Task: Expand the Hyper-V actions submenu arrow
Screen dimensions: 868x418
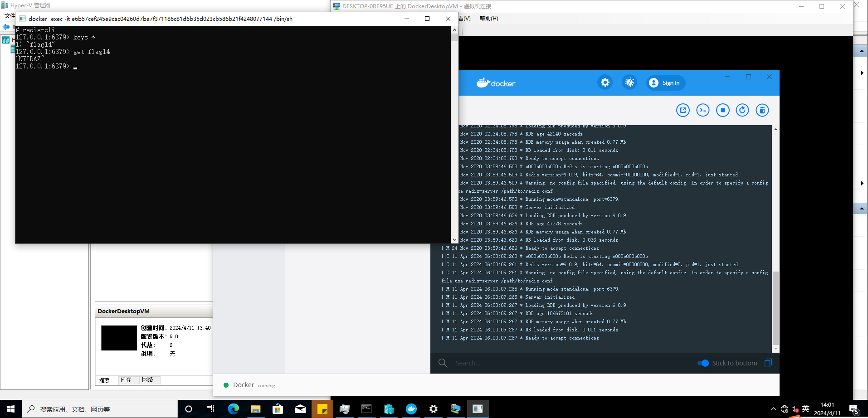Action: 862,73
